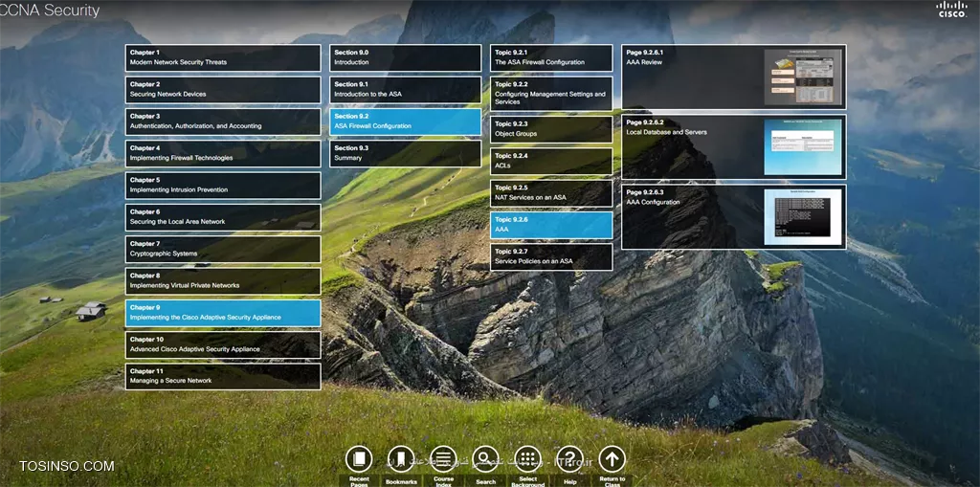Open Chapter 1 Modern Network Security Threats
The width and height of the screenshot is (980, 487).
[223, 57]
